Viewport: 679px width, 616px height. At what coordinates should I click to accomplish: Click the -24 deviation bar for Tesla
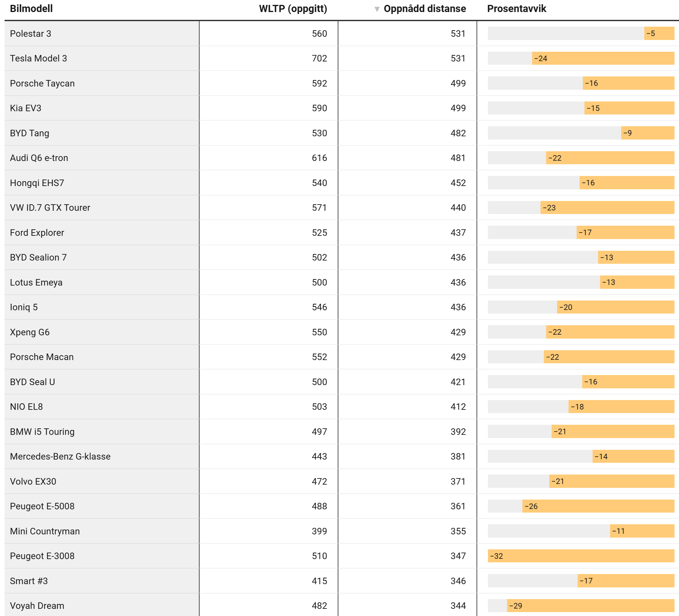click(x=603, y=58)
